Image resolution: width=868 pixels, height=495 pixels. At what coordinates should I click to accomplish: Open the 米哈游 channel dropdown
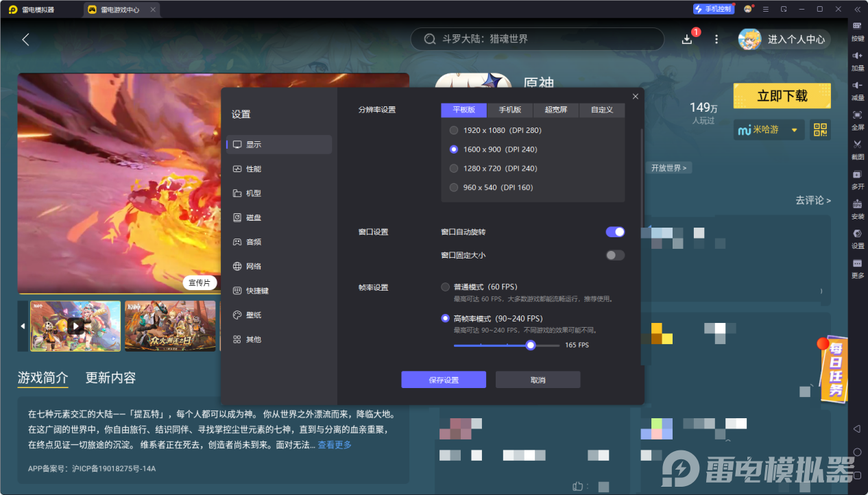(768, 130)
